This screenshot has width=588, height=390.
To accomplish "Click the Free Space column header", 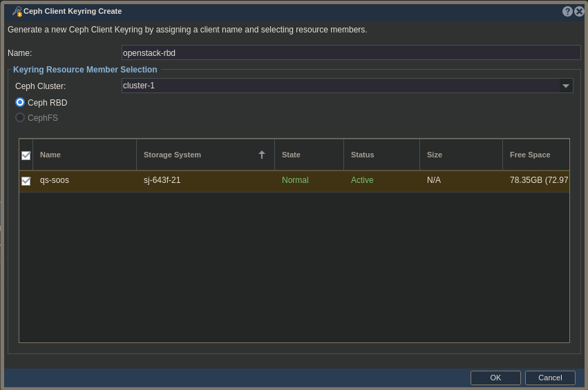I will coord(535,155).
